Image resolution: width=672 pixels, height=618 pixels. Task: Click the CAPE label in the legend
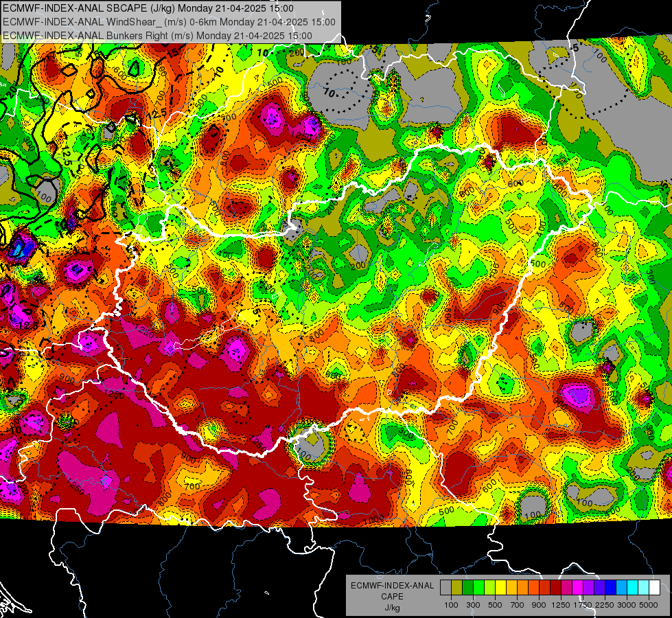coord(392,597)
